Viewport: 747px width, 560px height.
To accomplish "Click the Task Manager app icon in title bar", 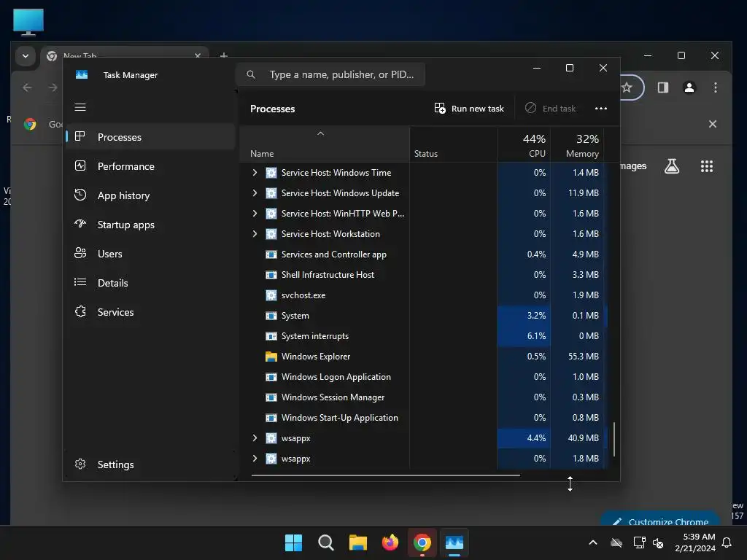I will click(x=82, y=75).
